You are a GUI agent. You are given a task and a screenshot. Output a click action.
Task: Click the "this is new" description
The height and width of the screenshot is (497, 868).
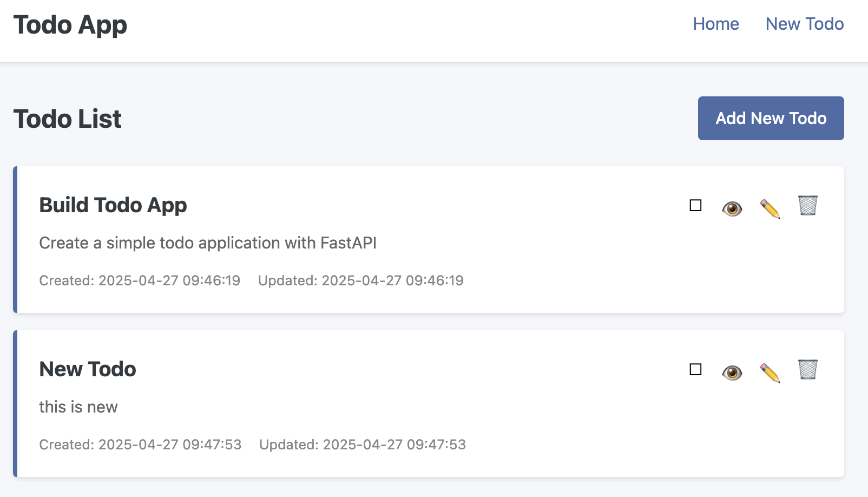78,407
